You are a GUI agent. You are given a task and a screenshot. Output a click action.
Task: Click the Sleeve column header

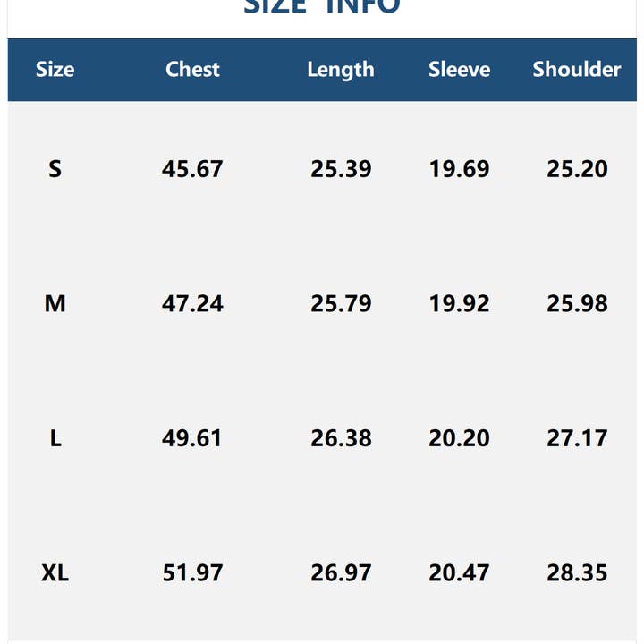click(x=459, y=70)
